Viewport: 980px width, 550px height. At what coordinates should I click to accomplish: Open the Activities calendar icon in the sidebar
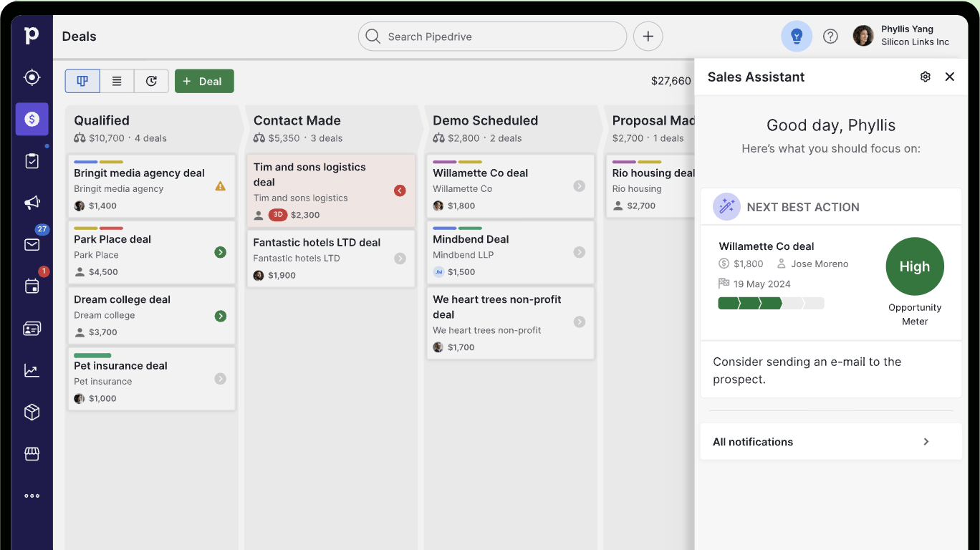point(32,286)
